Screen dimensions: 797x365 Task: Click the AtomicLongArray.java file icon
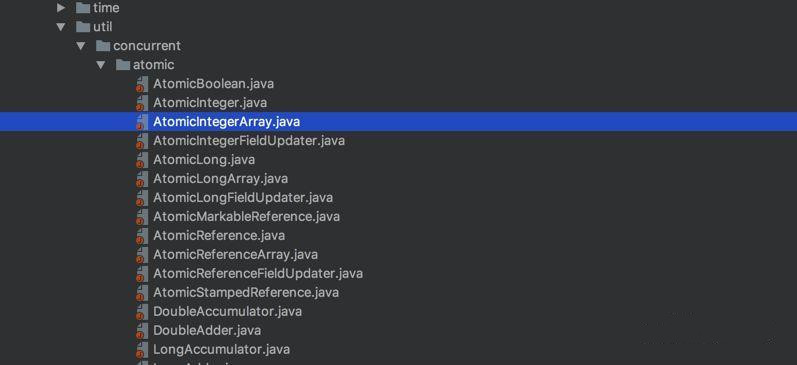pyautogui.click(x=141, y=179)
